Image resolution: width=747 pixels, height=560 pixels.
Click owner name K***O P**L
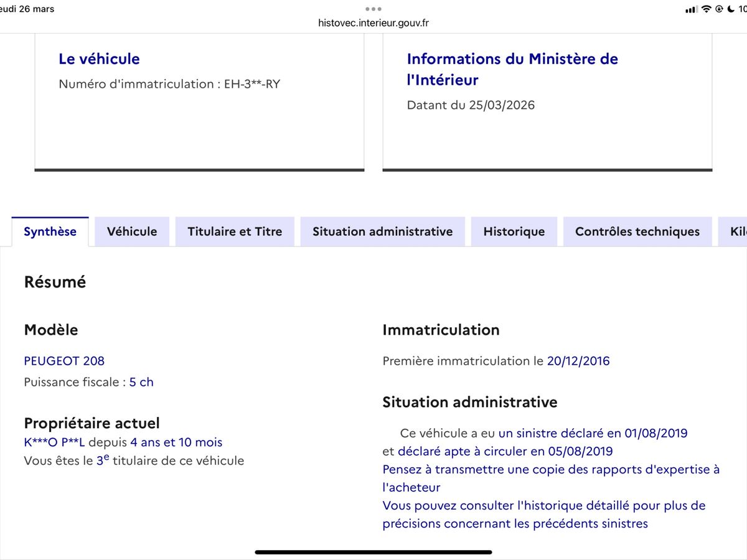[x=54, y=442]
